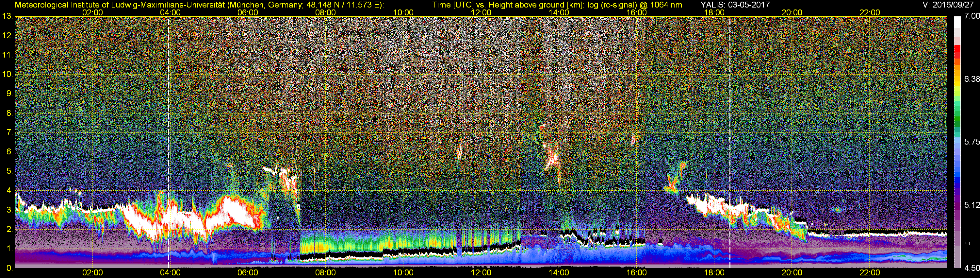Click the 'log (rc-signal) @ 1064 nm' text

(635, 5)
